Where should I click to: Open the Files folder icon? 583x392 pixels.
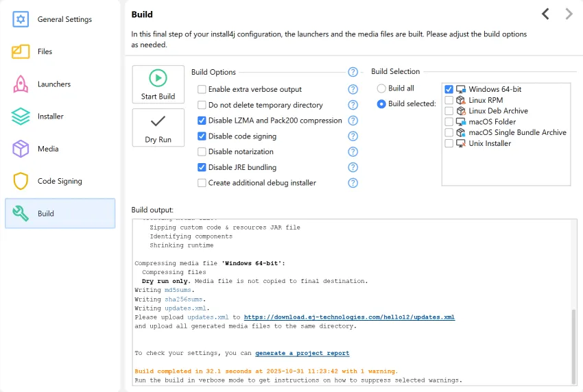21,51
